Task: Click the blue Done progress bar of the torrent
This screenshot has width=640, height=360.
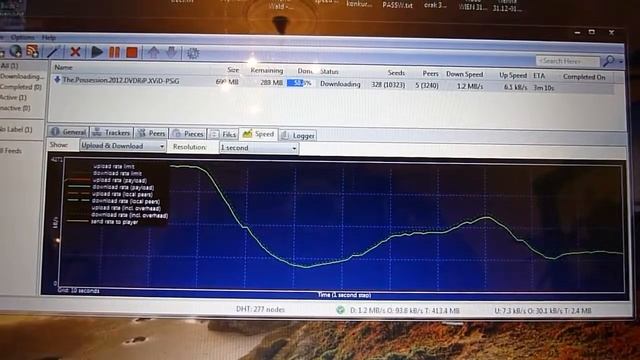Action: click(x=300, y=83)
